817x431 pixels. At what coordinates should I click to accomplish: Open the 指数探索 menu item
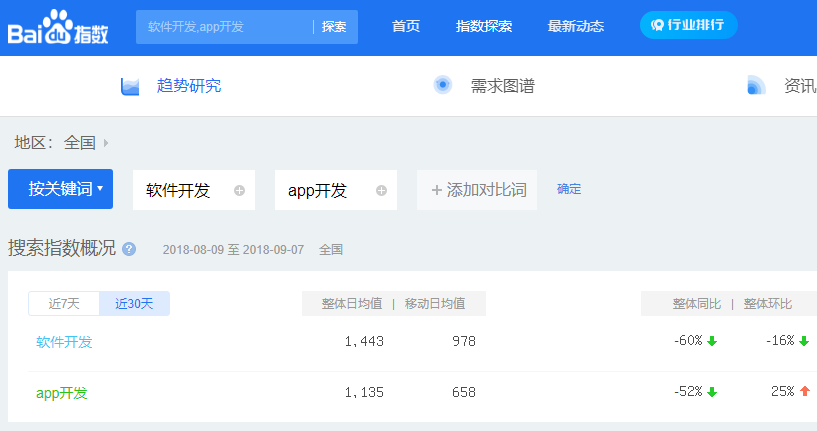point(484,26)
